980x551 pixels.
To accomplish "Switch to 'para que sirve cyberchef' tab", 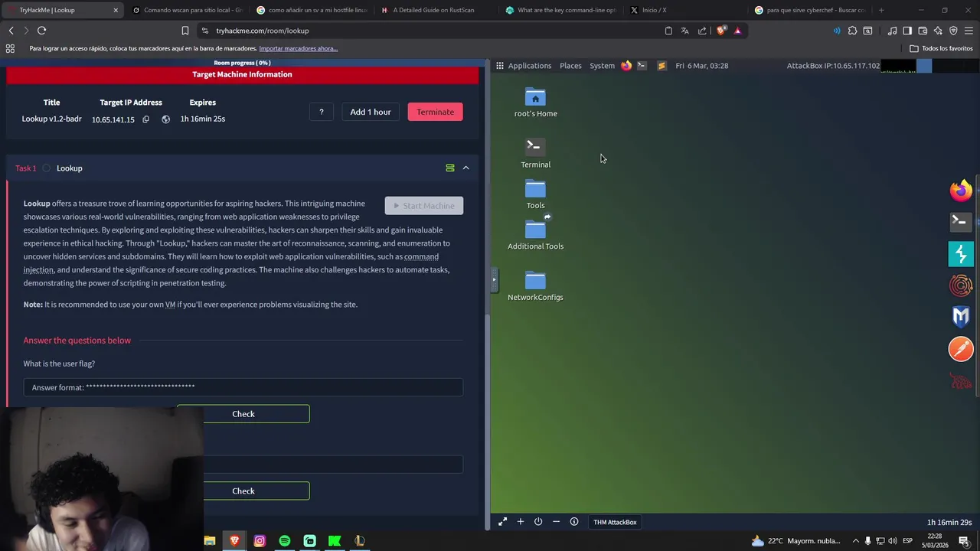I will pyautogui.click(x=809, y=10).
